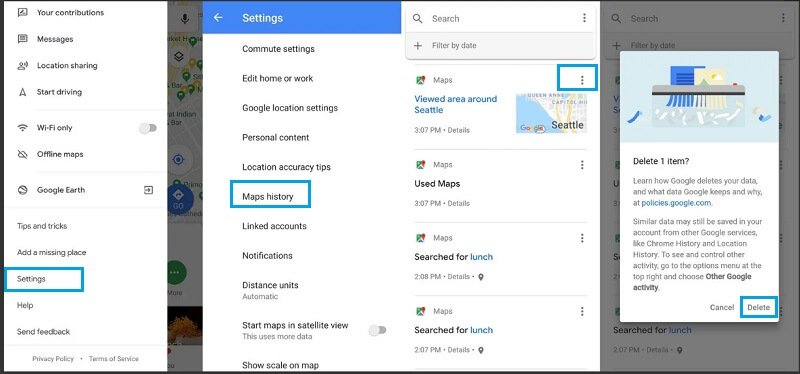The height and width of the screenshot is (374, 800).
Task: Open Distance units setting
Action: point(270,290)
